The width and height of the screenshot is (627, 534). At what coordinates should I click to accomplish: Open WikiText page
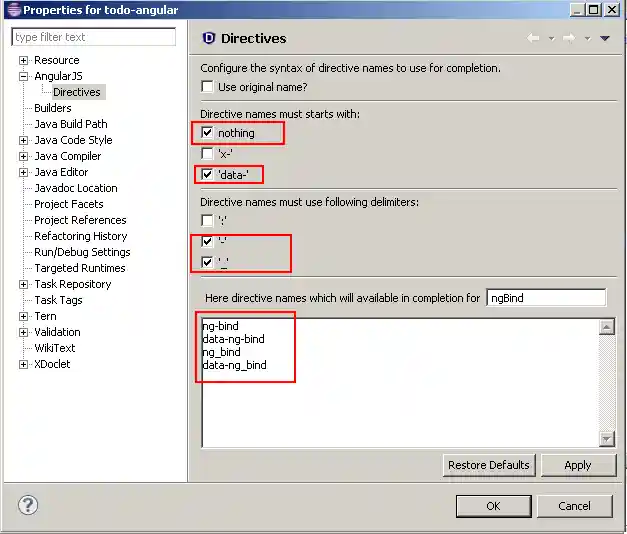55,348
